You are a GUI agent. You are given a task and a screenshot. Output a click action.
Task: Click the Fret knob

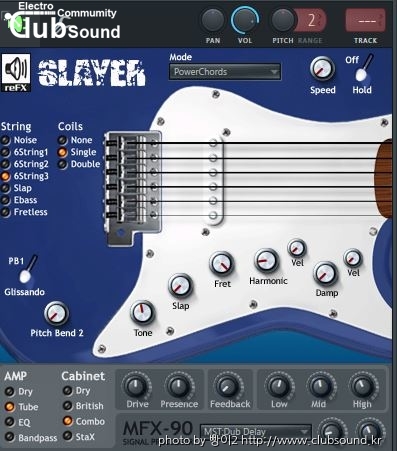pos(222,264)
